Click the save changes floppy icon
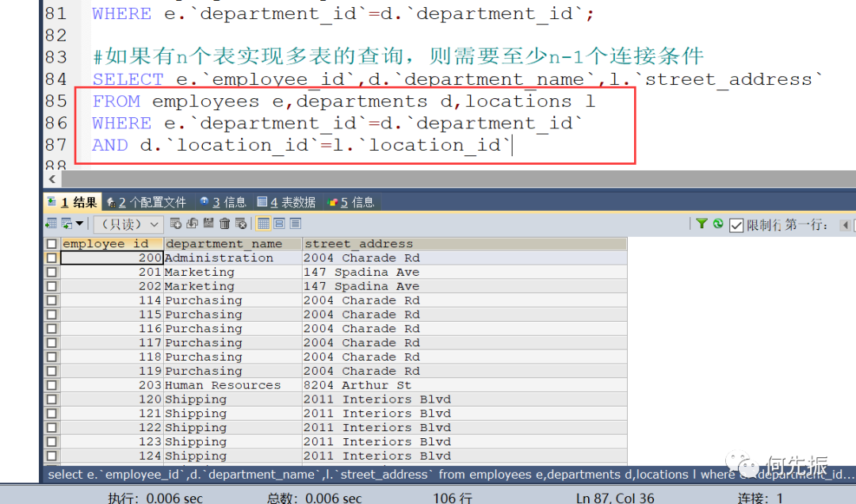The image size is (856, 504). 208,223
